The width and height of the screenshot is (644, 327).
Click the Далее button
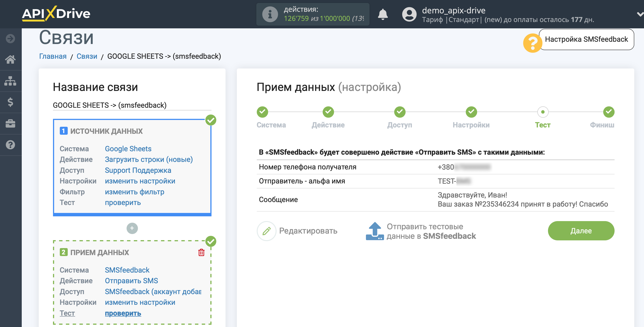581,231
